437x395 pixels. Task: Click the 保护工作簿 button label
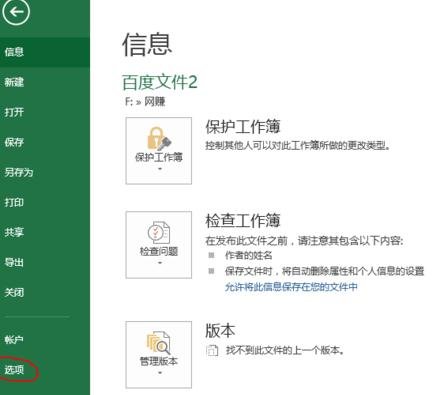tap(159, 157)
